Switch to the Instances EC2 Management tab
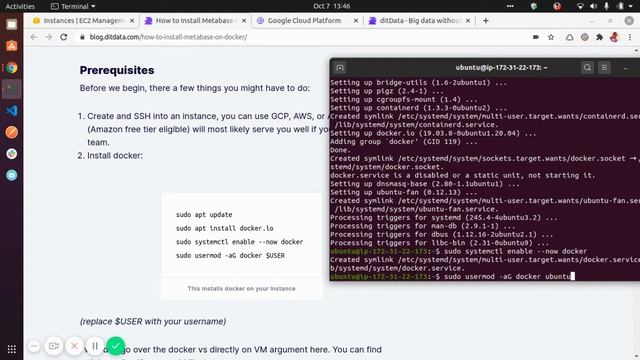The width and height of the screenshot is (640, 360). [83, 20]
